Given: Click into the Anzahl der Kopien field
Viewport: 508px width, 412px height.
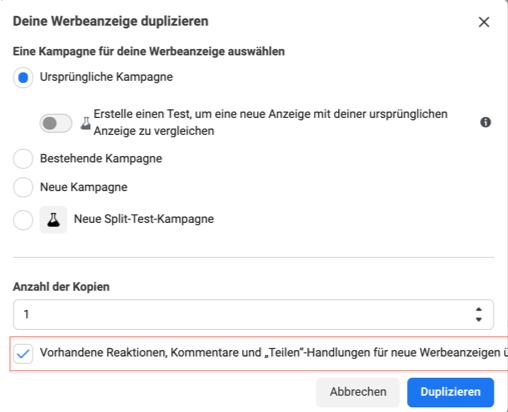Looking at the screenshot, I should coord(253,314).
